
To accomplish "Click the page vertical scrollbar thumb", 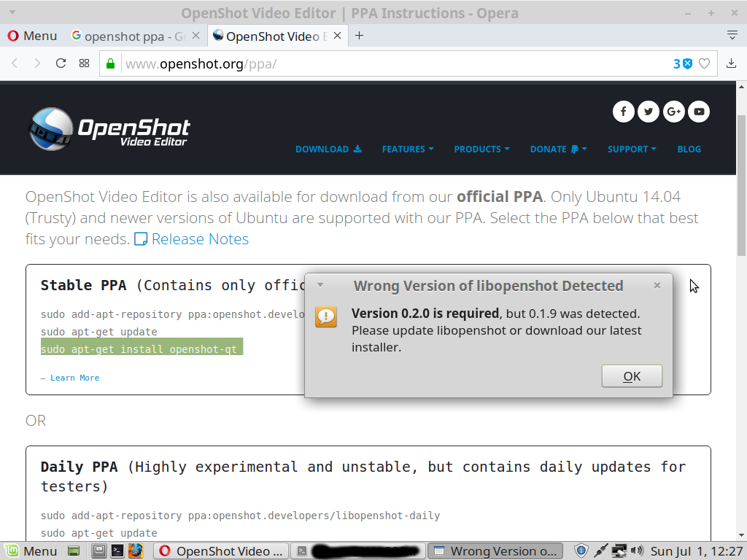I will 741,186.
